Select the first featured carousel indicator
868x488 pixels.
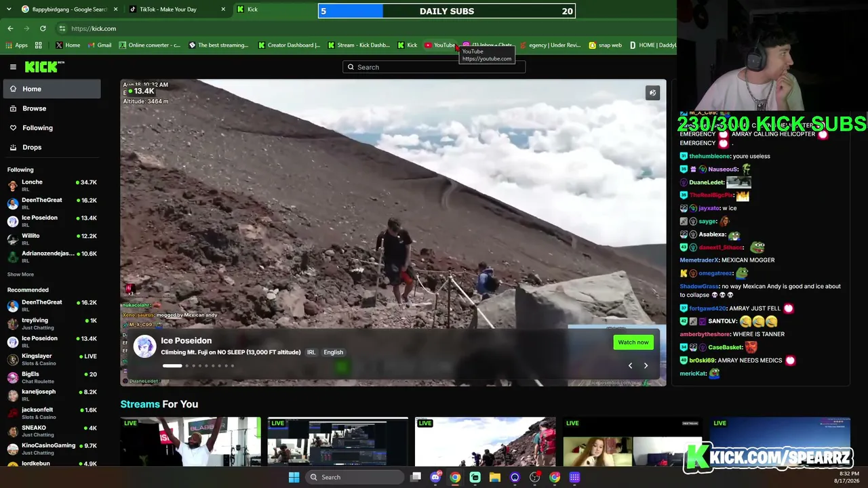(172, 366)
